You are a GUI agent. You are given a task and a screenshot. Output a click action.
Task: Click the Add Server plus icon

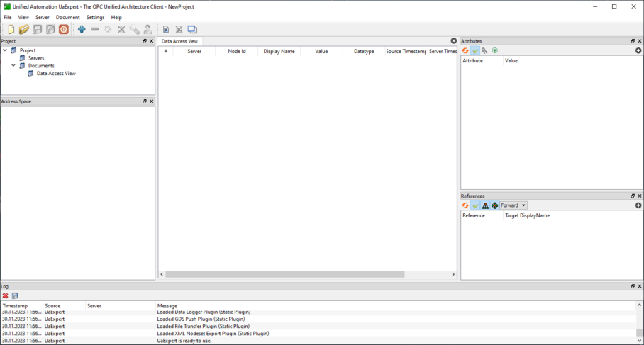coord(82,30)
